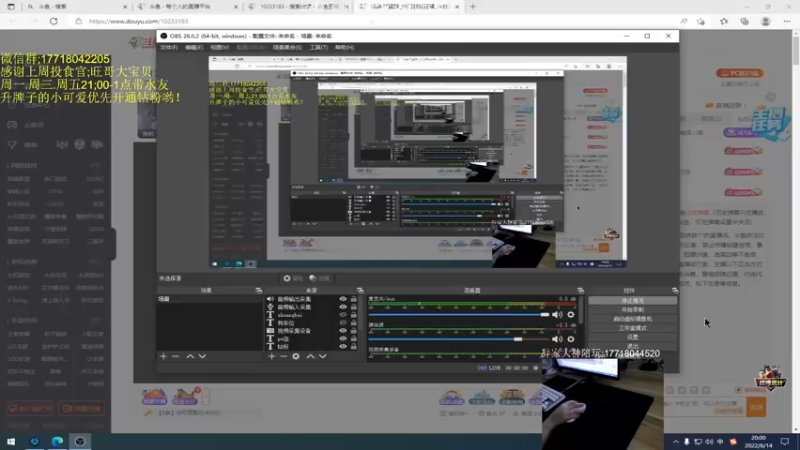
Task: Add a new scene with the plus icon
Action: 163,356
